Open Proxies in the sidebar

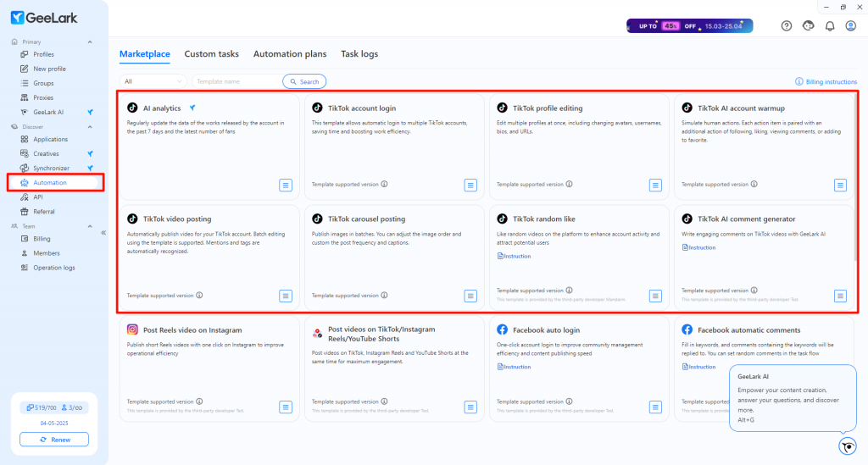(43, 97)
